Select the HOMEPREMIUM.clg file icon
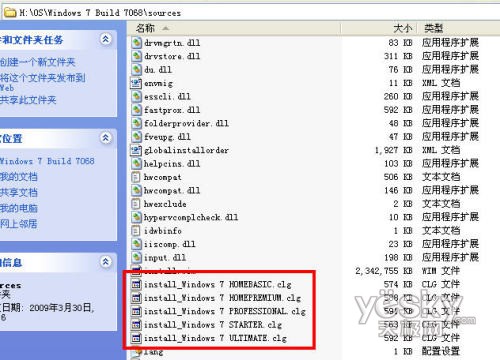 [136, 298]
